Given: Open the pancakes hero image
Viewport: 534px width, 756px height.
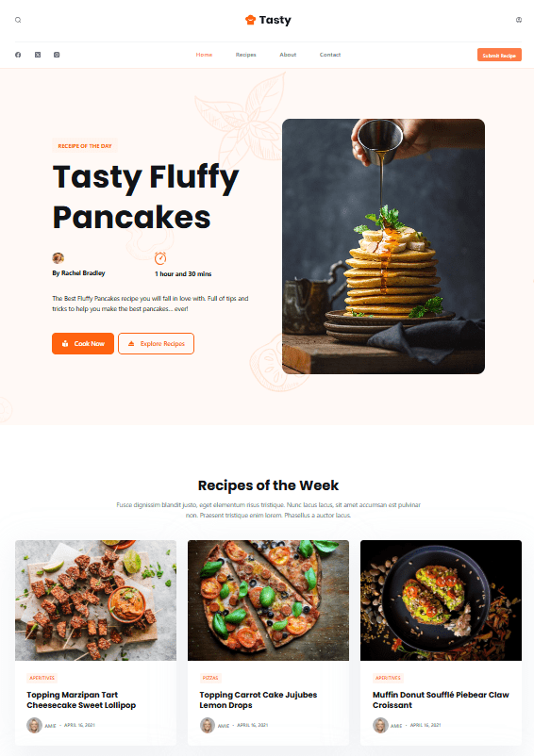Looking at the screenshot, I should click(x=383, y=246).
